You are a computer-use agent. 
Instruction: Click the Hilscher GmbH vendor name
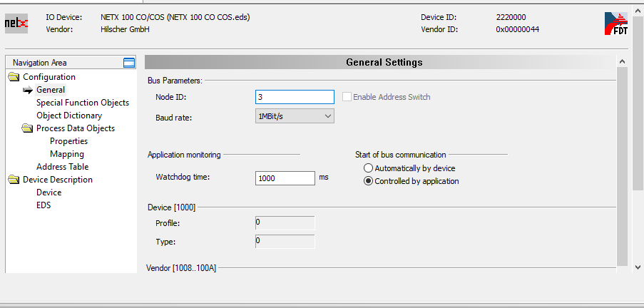pos(125,29)
